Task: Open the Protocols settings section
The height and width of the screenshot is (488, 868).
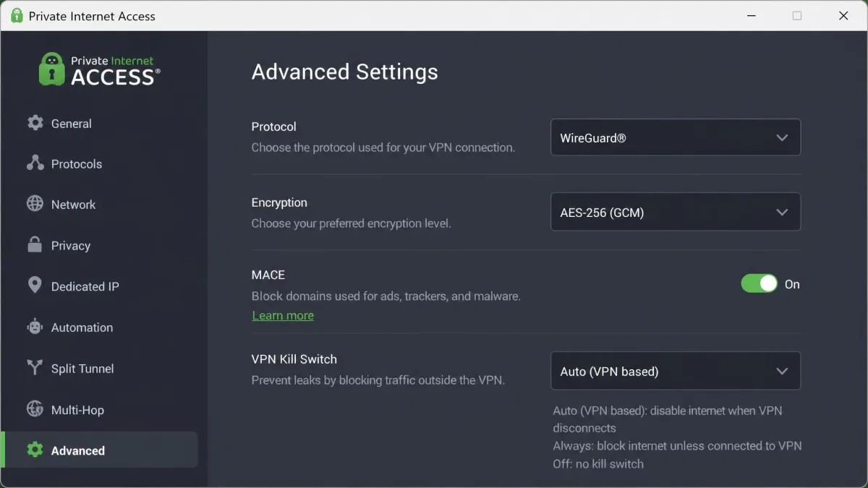Action: pos(101,163)
